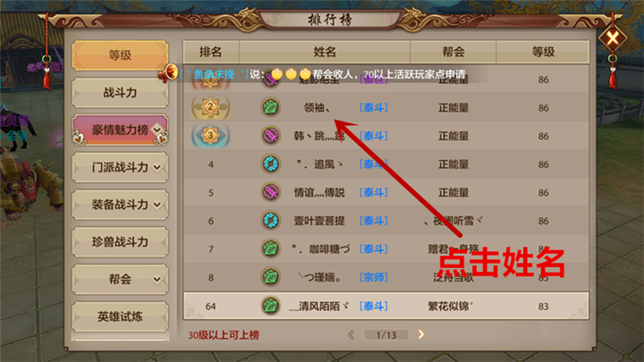
Task: Switch to the 战斗力 ranking tab
Action: click(x=120, y=93)
